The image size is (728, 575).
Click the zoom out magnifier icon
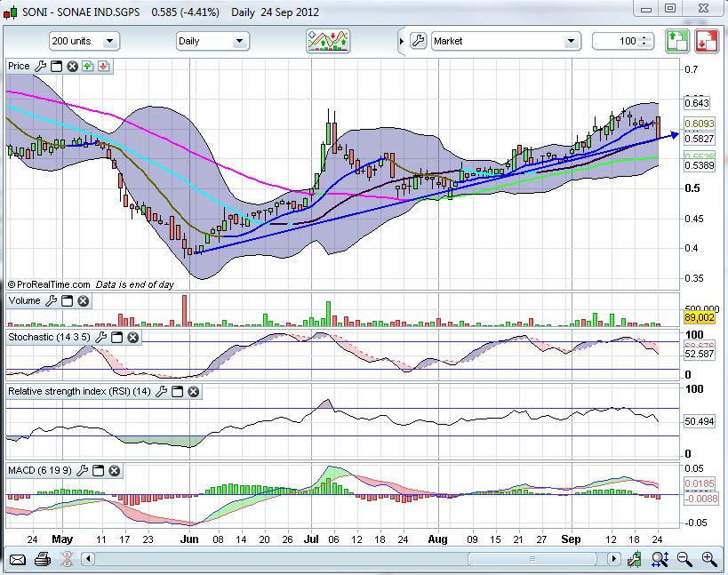[x=684, y=559]
